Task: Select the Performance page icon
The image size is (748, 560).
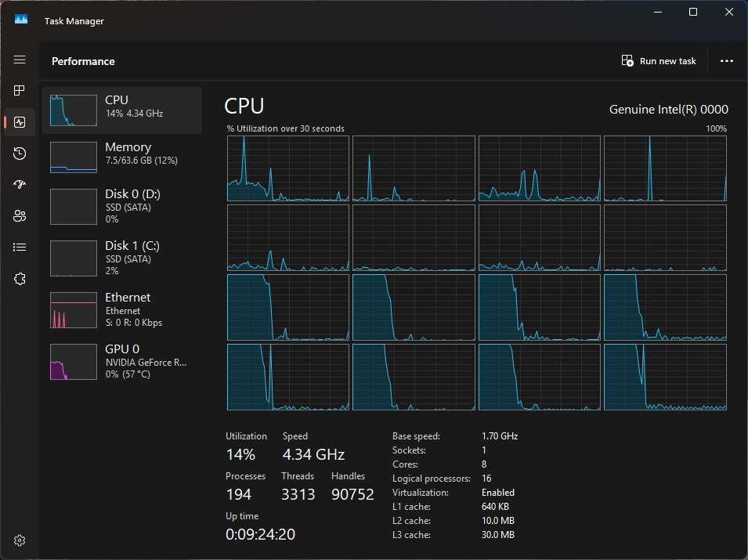Action: coord(20,122)
